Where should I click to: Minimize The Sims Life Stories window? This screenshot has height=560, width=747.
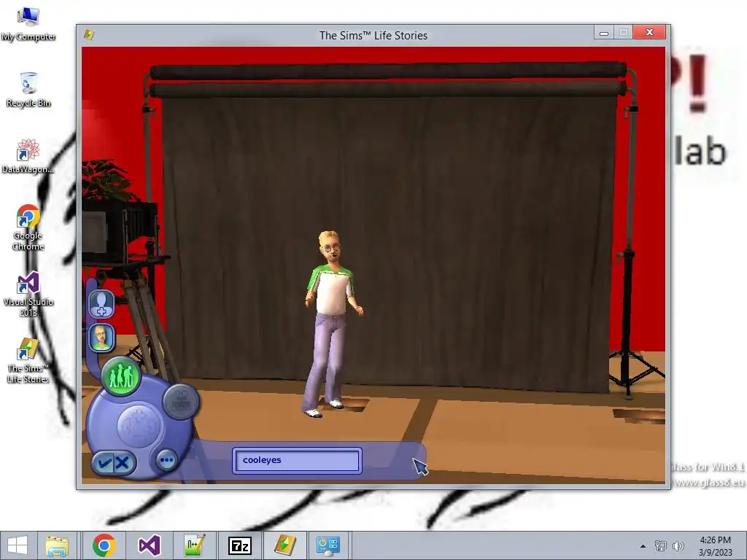(x=603, y=32)
